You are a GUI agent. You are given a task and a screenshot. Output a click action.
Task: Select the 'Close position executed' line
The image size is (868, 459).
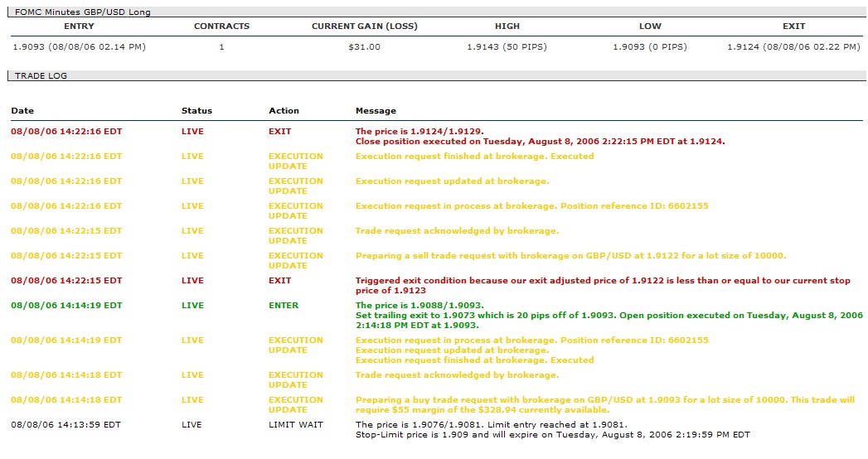(x=540, y=141)
